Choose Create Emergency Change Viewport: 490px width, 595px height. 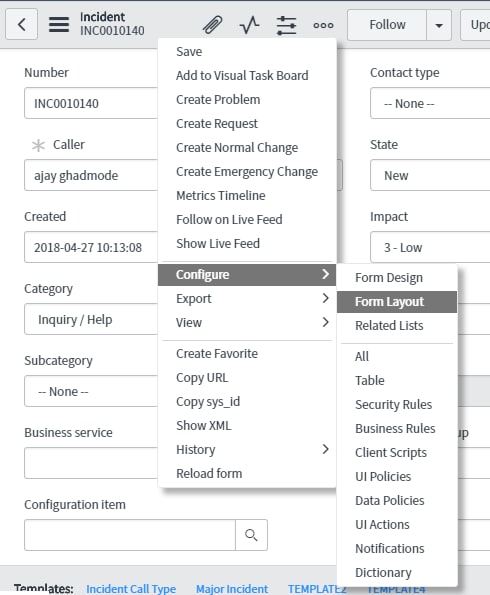pos(247,172)
